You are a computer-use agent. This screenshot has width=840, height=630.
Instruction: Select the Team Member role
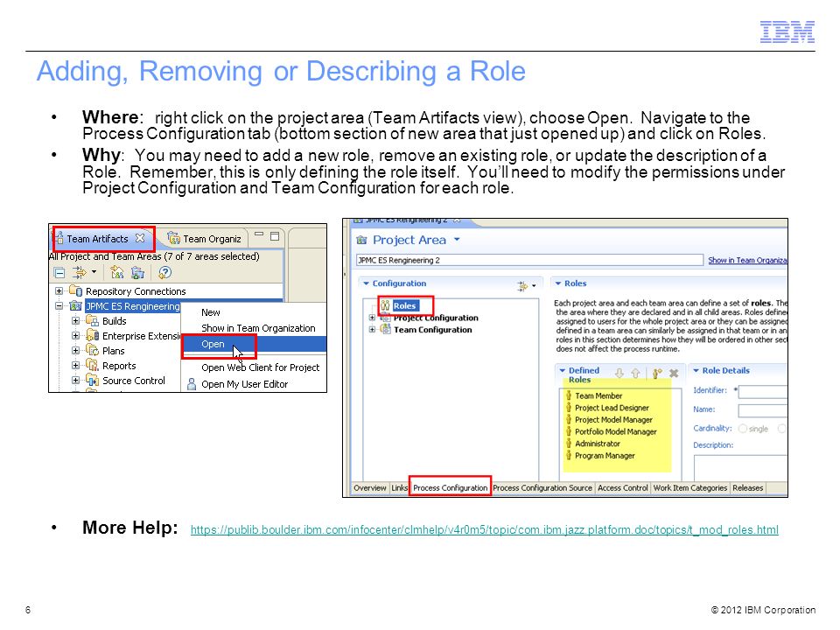pyautogui.click(x=598, y=395)
